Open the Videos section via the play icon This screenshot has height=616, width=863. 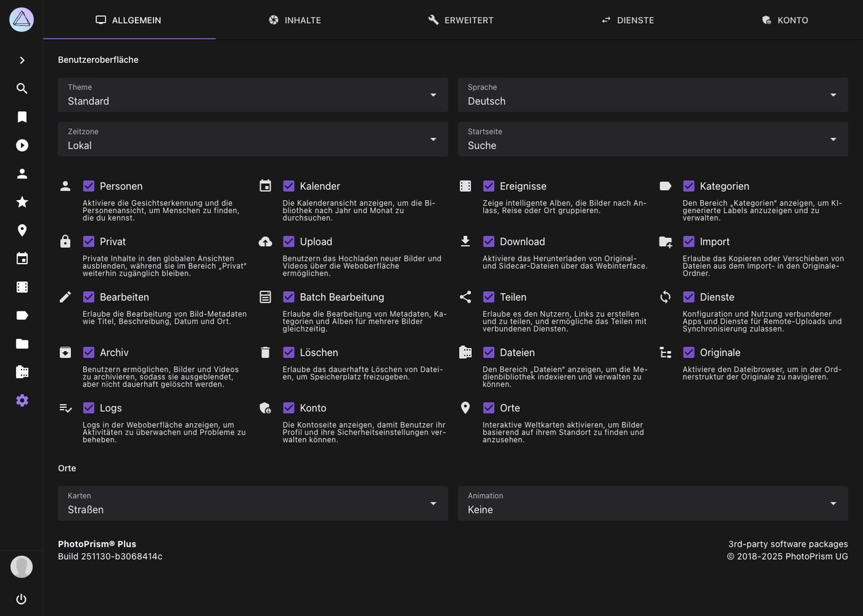tap(21, 145)
